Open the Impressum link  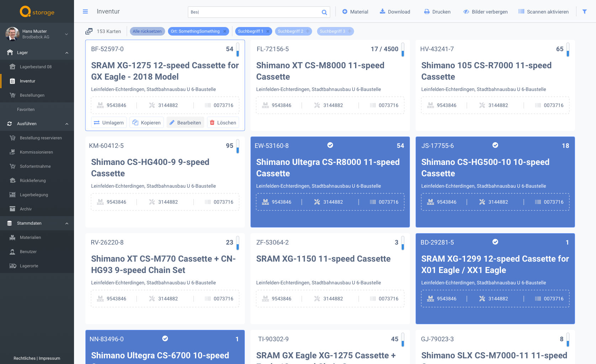[49, 358]
